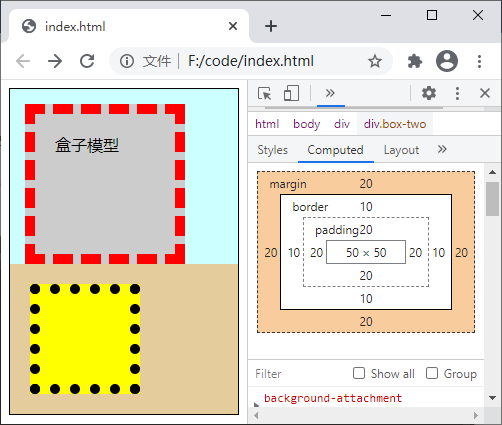The width and height of the screenshot is (502, 425).
Task: Click the scrollbar down arrow
Action: [x=492, y=398]
